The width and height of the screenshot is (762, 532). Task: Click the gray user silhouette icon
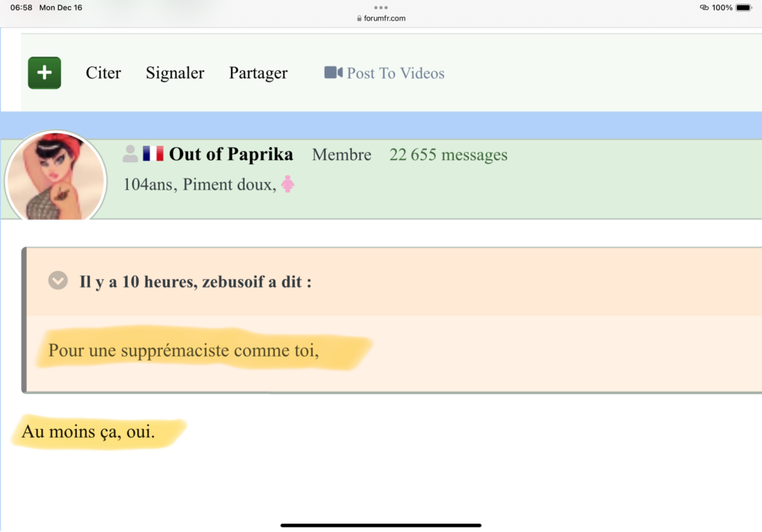130,154
